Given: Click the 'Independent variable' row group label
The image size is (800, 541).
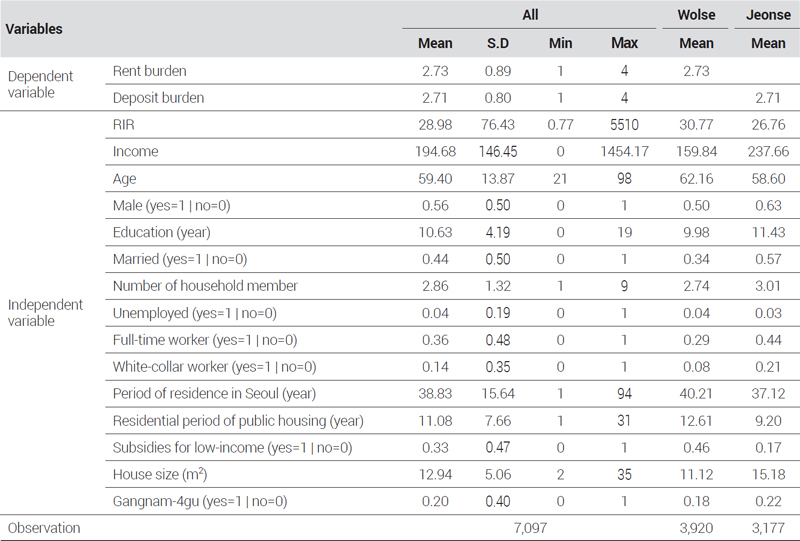Looking at the screenshot, I should click(45, 312).
